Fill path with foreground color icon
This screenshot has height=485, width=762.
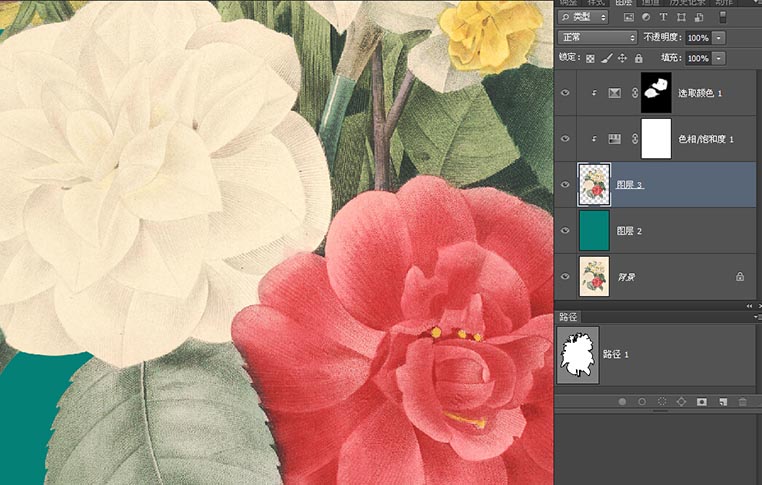622,401
